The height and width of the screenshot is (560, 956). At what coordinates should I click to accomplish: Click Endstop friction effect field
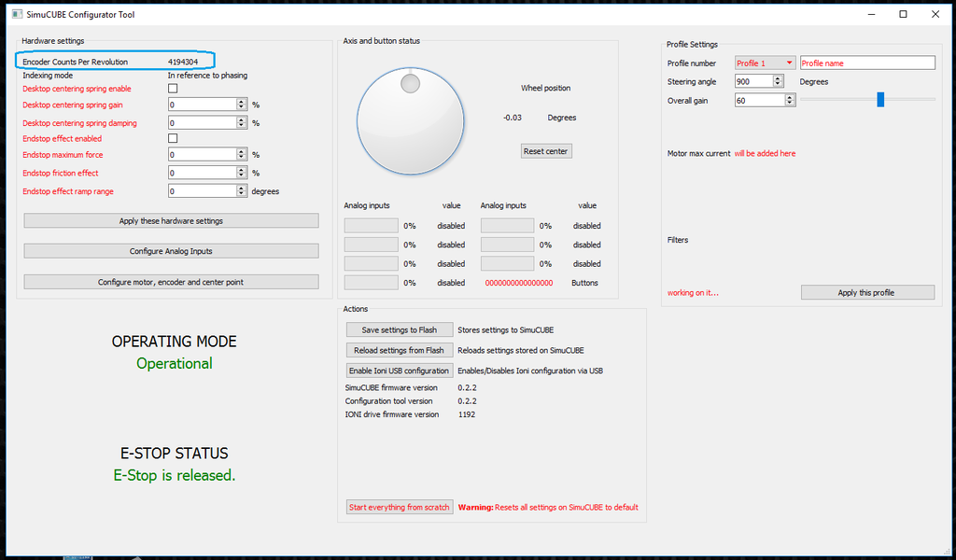203,173
